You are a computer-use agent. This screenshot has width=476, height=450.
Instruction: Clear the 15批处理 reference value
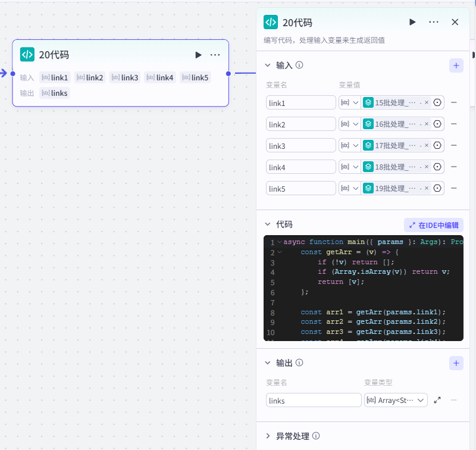427,102
